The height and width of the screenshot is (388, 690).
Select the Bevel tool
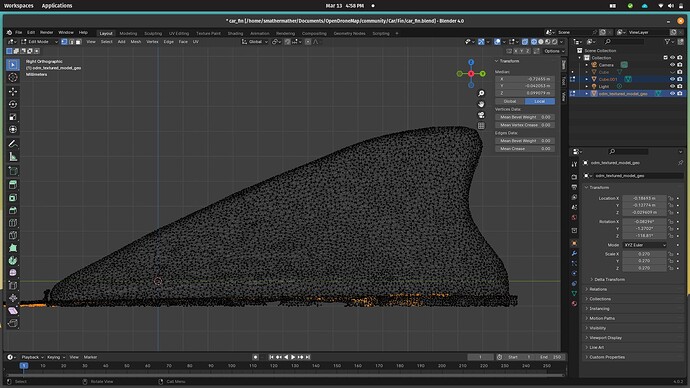(13, 210)
